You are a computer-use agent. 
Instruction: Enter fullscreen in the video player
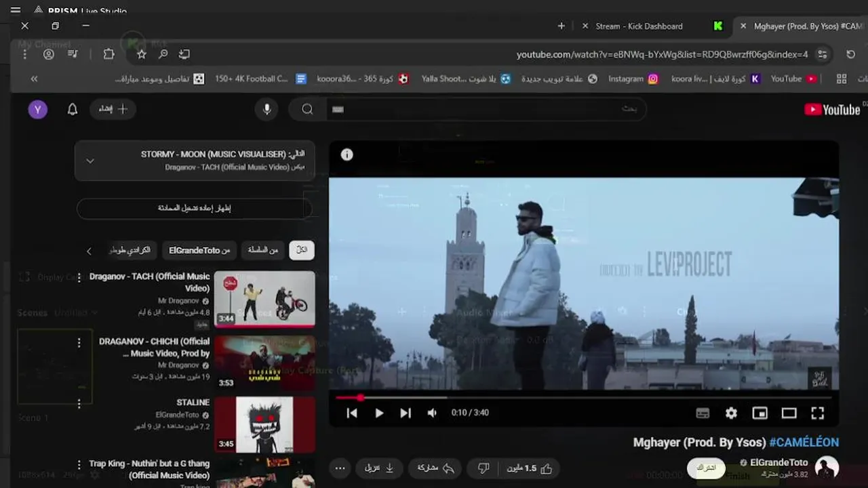click(818, 413)
